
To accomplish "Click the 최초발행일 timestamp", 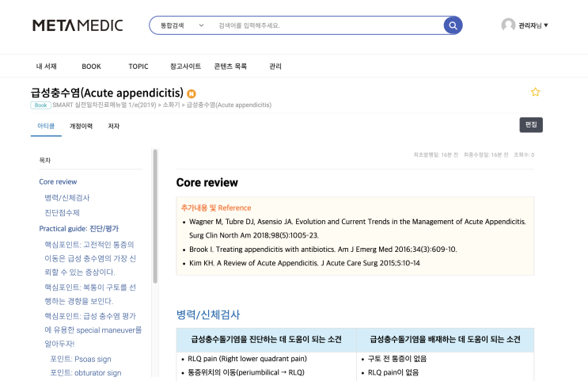I will point(436,154).
